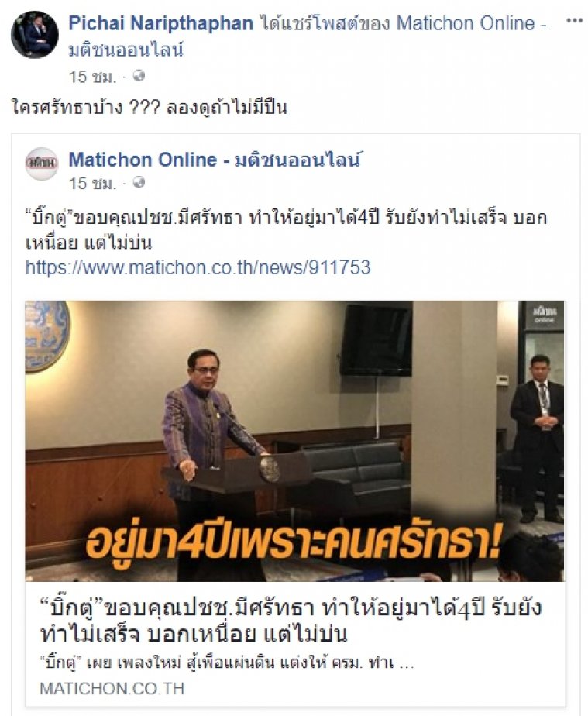Click the Matichon online watermark on the photo
The image size is (588, 716).
click(545, 315)
